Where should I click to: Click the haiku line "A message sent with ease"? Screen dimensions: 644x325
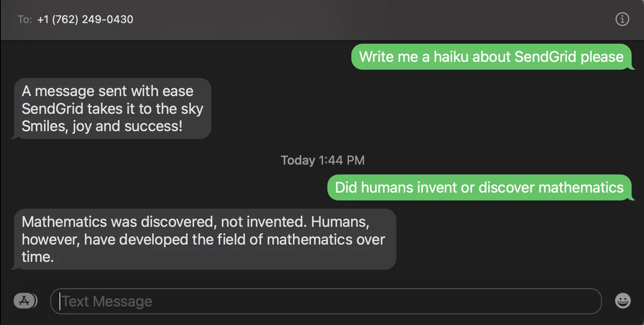[107, 91]
